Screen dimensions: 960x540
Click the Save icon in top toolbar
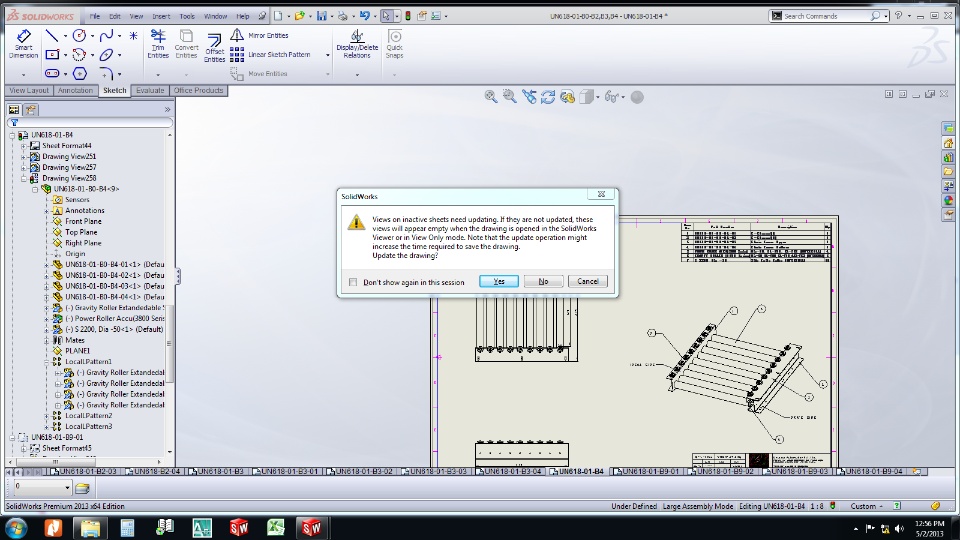(321, 16)
